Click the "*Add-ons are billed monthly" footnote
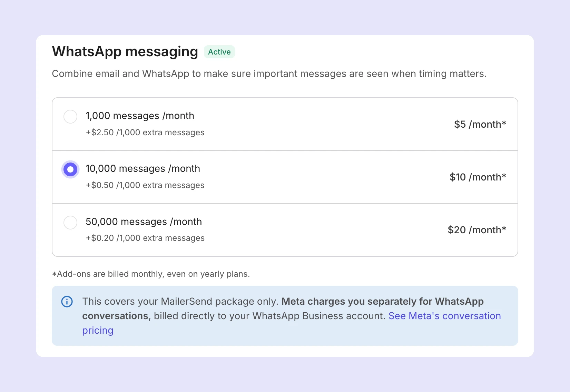Screen dimensions: 570x392 [x=151, y=274]
